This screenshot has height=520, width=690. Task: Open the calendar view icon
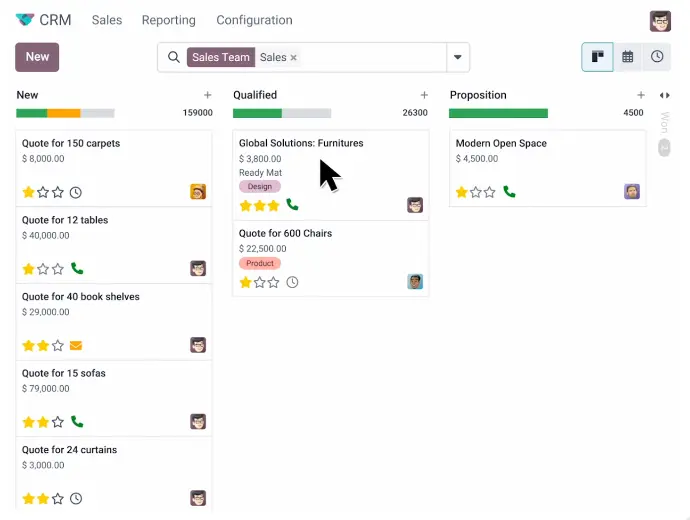628,57
